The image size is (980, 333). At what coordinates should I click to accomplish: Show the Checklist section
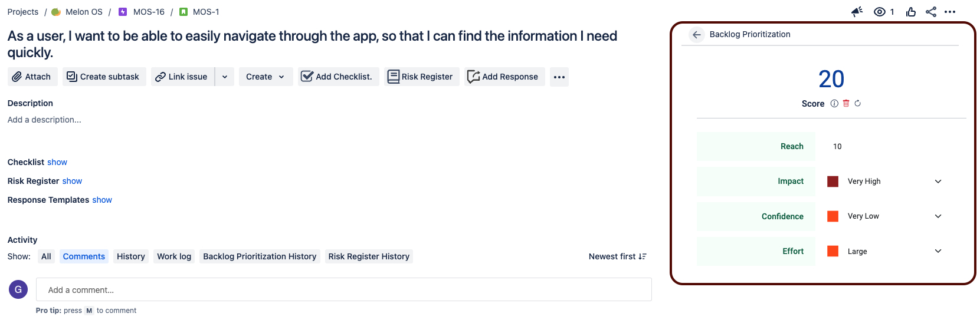pos(57,162)
